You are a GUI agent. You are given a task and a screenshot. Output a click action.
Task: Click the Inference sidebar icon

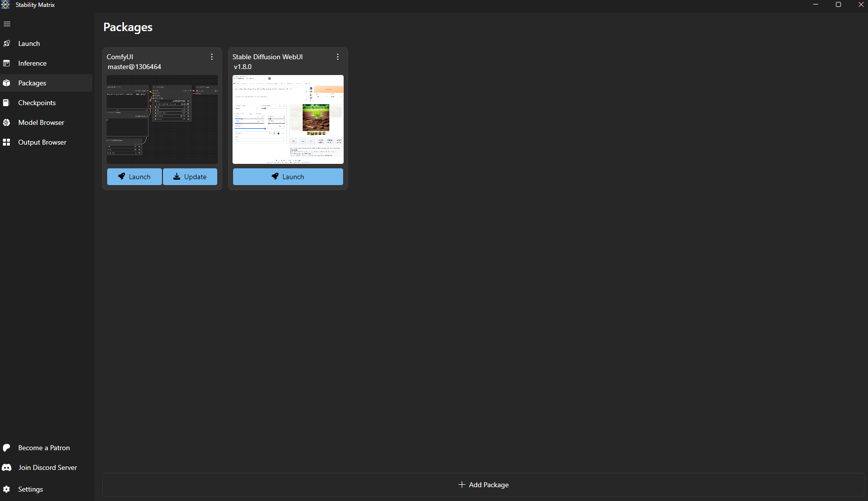[x=6, y=63]
